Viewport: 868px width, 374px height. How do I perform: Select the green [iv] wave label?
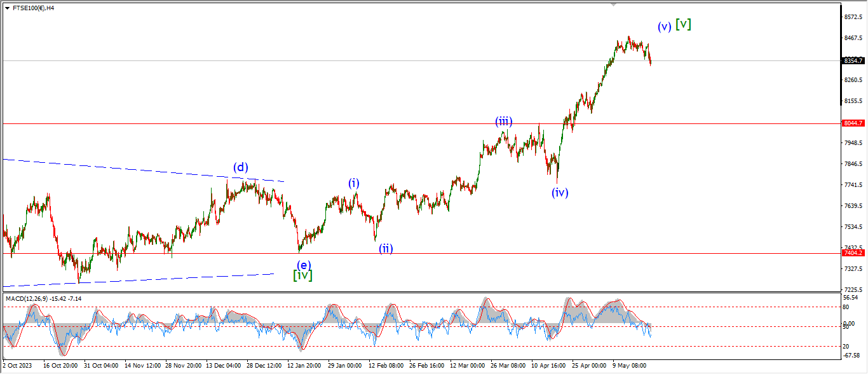(x=302, y=275)
